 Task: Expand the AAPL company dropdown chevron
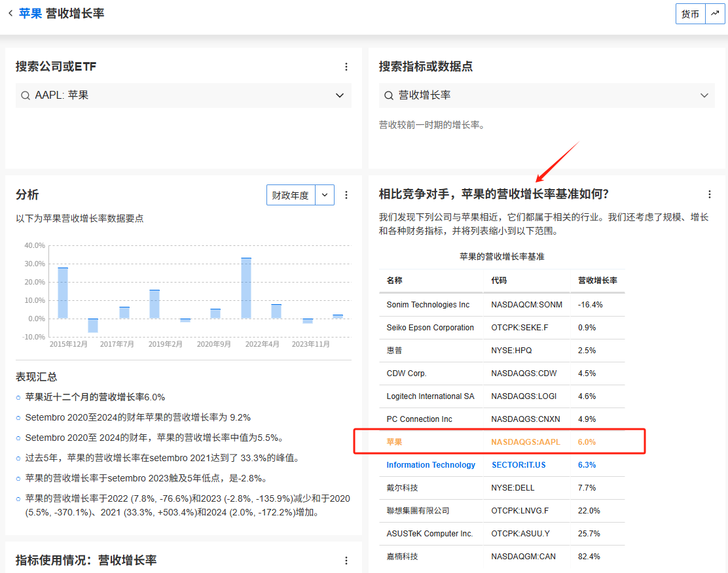(x=340, y=95)
